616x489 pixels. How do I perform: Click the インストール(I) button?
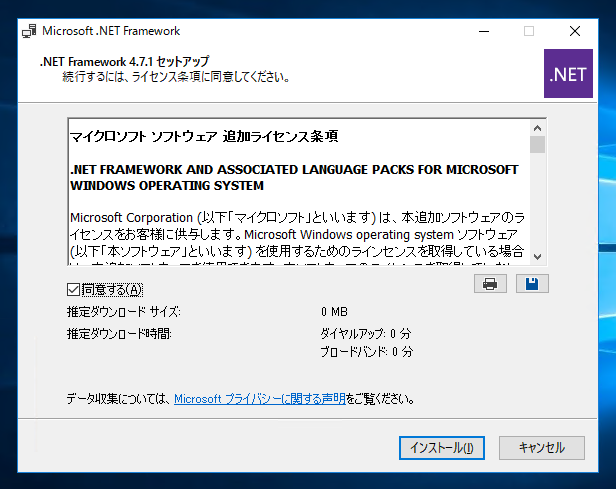click(x=442, y=448)
